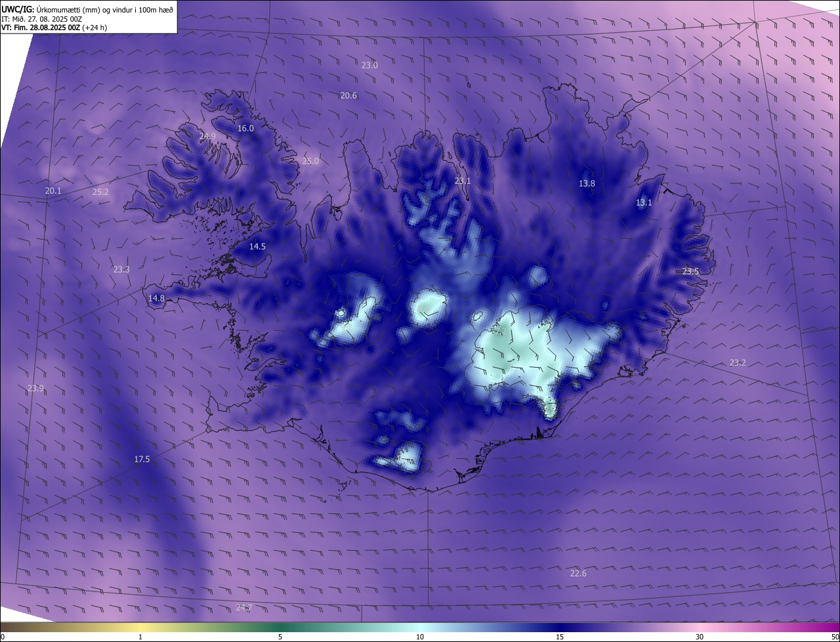The height and width of the screenshot is (642, 840).
Task: Click the 14.5 value label
Action: tap(257, 246)
